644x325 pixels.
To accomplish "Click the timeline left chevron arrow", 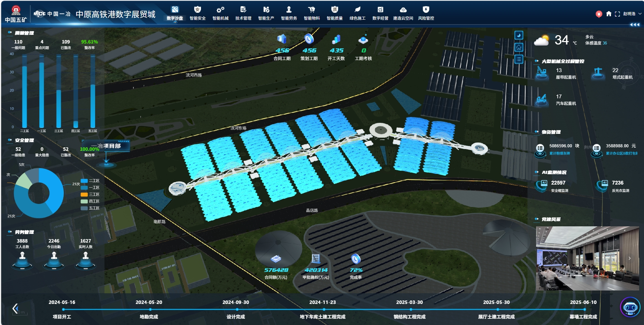I will [x=15, y=308].
